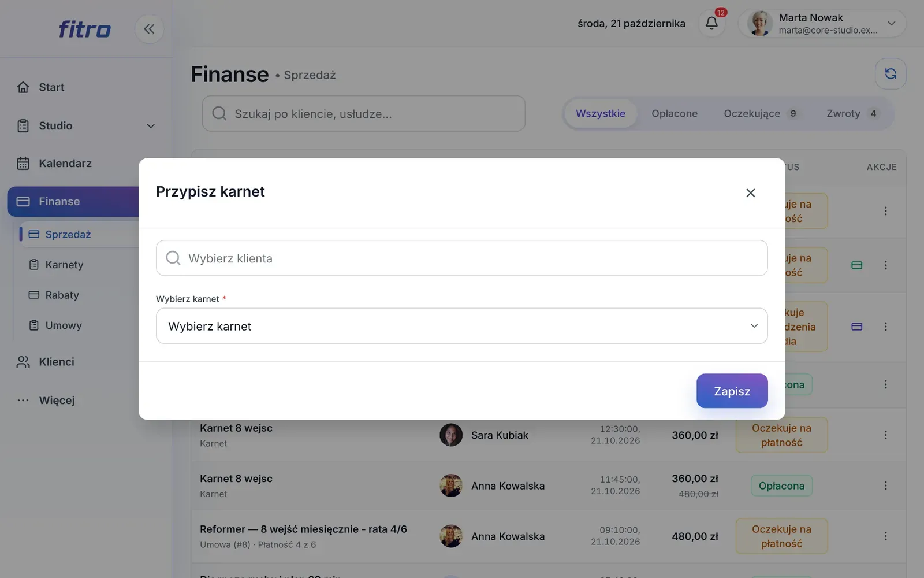
Task: Click the Umowy icon in Finanse submenu
Action: (x=34, y=325)
